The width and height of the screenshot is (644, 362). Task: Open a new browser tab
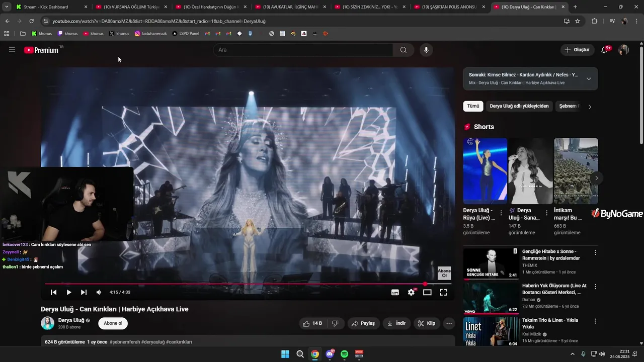575,7
